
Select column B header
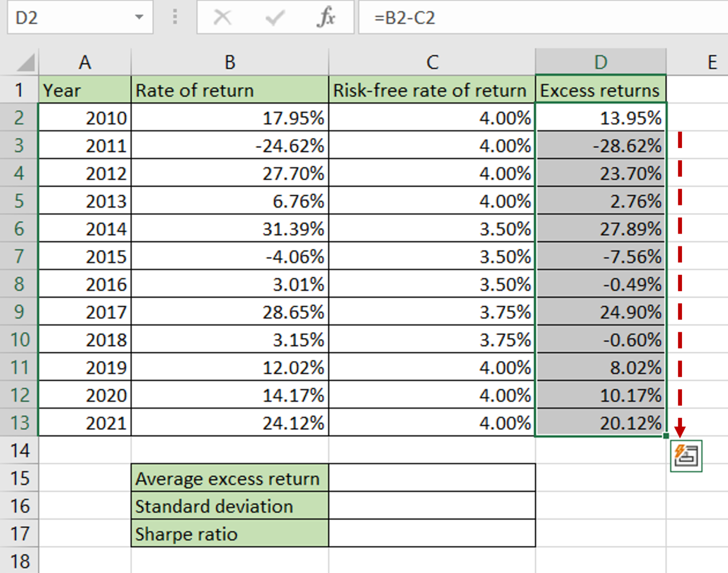click(230, 62)
